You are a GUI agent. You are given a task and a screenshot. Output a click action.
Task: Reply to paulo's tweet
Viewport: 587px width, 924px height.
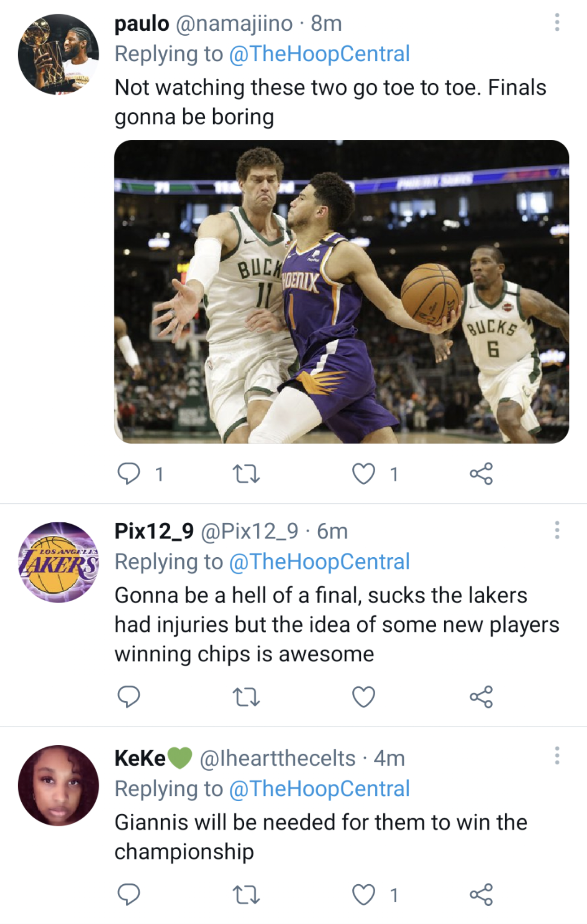click(129, 474)
